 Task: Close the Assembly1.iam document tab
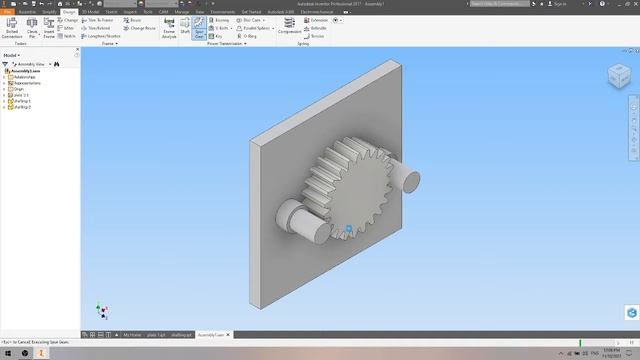(228, 335)
